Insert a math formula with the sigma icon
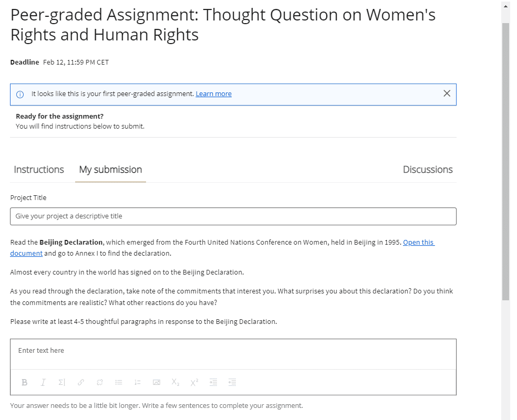 61,383
